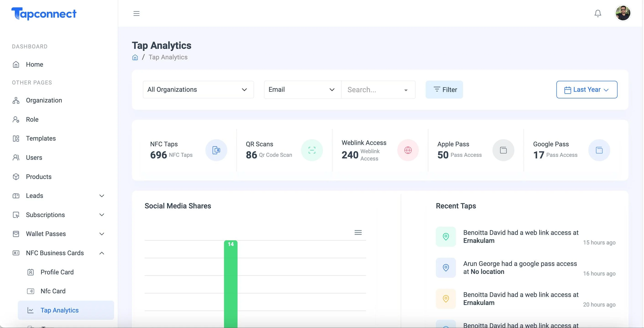Image resolution: width=644 pixels, height=328 pixels.
Task: Click the Users sidebar icon
Action: coord(16,158)
